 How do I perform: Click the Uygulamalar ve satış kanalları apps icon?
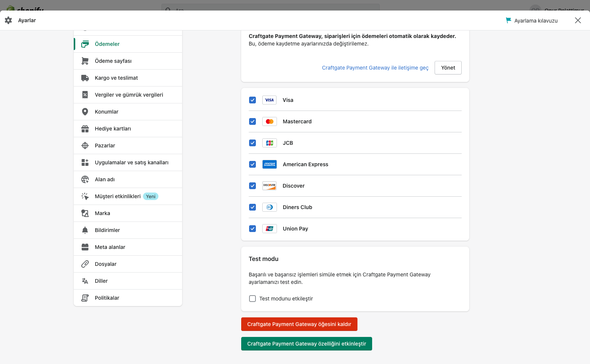[x=85, y=162]
